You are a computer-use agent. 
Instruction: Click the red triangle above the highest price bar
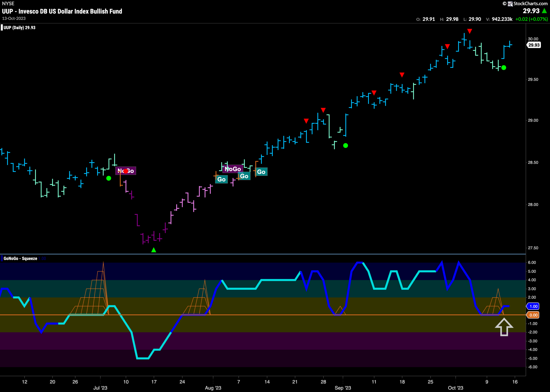469,31
